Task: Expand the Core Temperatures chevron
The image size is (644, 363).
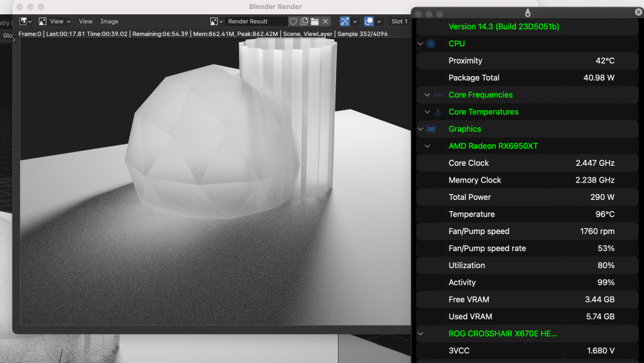Action: pyautogui.click(x=427, y=112)
